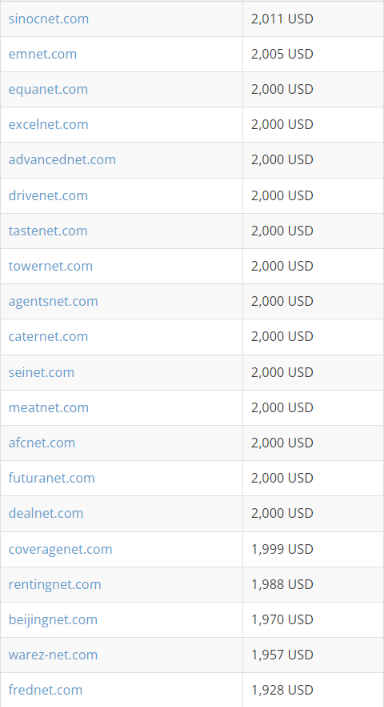The width and height of the screenshot is (384, 707).
Task: Select meatnet.com from the table
Action: coord(49,408)
